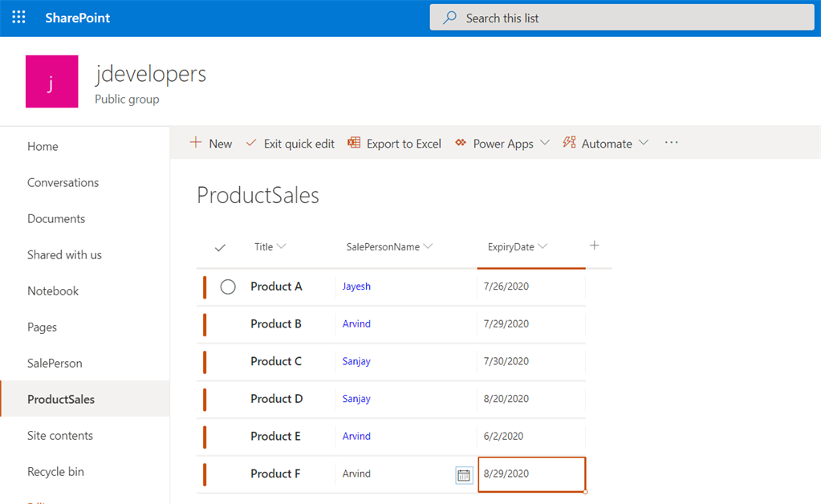Screen dimensions: 821x504
Task: Open the more commands ellipsis
Action: (x=672, y=143)
